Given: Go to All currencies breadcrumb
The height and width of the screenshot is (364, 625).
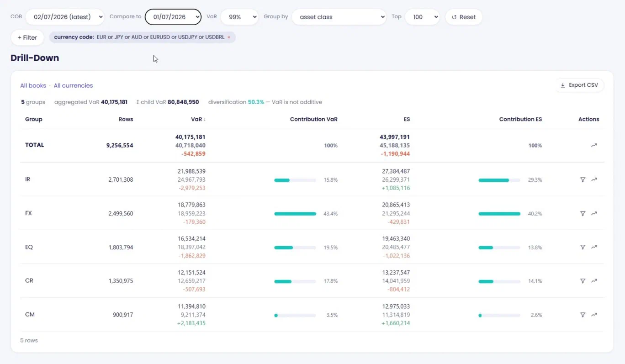Looking at the screenshot, I should pyautogui.click(x=73, y=85).
